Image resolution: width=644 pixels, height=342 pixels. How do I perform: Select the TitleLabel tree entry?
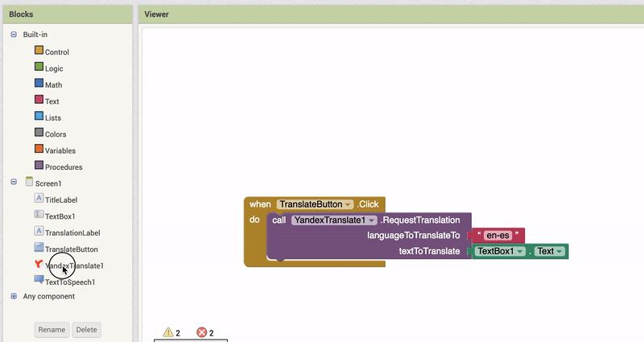[x=61, y=200]
